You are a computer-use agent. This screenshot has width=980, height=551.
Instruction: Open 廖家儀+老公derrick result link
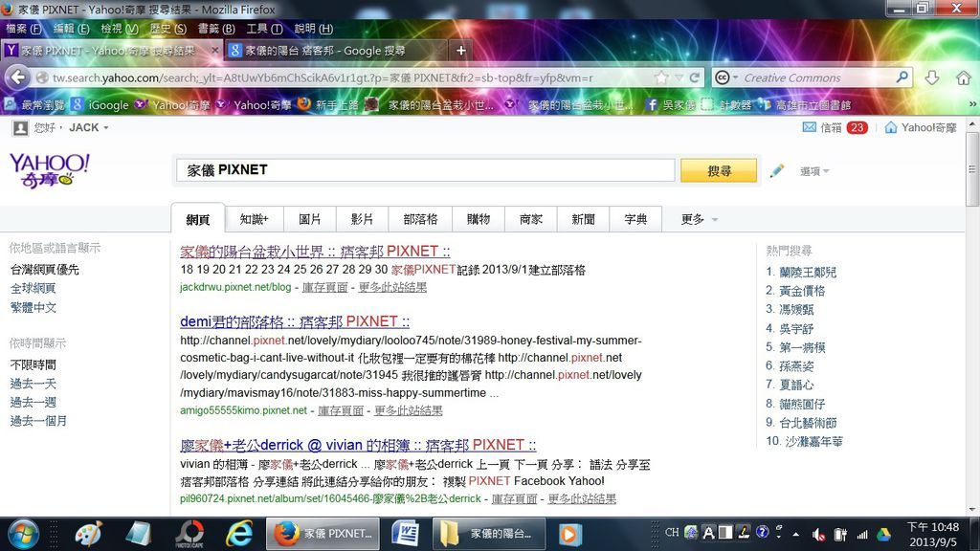(x=358, y=445)
